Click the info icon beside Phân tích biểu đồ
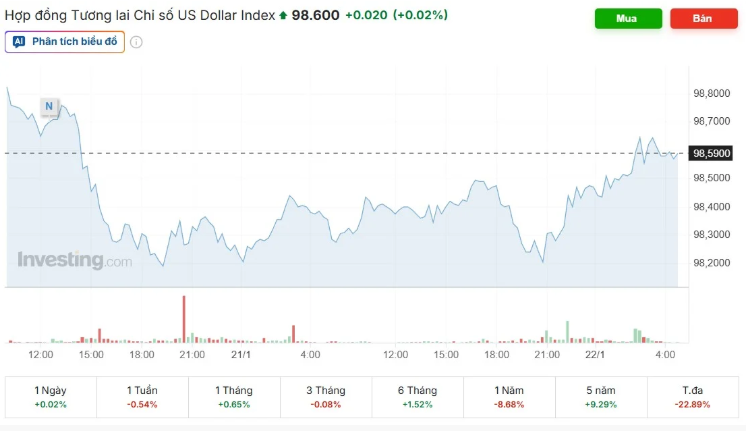Viewport: 746px width, 431px height. 136,42
